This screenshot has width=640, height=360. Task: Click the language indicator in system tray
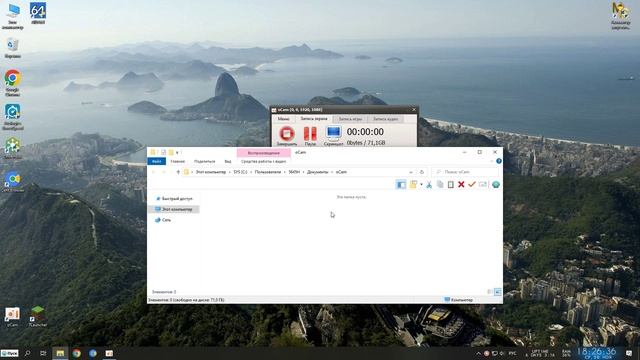512,353
